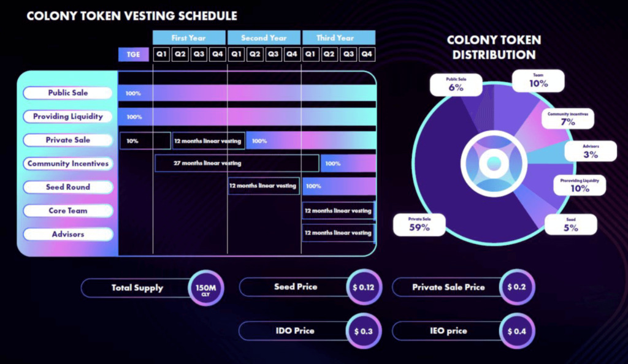Click the $ 0.12 seed price circle
This screenshot has height=364, width=628.
point(364,287)
